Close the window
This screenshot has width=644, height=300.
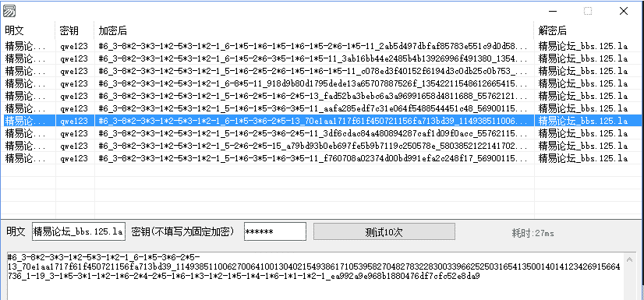click(x=624, y=11)
